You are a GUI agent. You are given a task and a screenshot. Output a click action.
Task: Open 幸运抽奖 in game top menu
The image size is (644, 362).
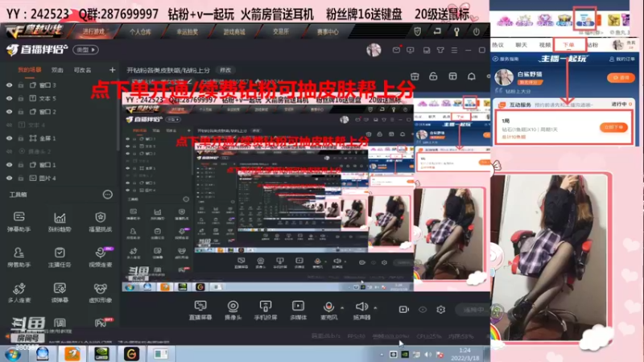pyautogui.click(x=188, y=31)
